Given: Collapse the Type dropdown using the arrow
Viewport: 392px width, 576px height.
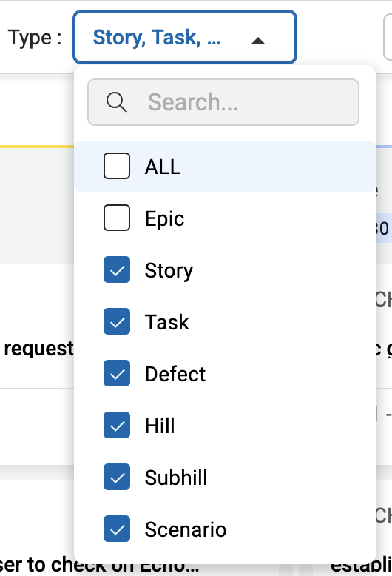Looking at the screenshot, I should tap(257, 41).
